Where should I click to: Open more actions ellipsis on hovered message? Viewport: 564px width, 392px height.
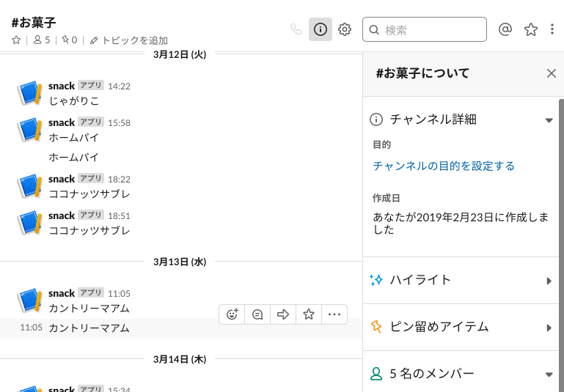(x=334, y=314)
